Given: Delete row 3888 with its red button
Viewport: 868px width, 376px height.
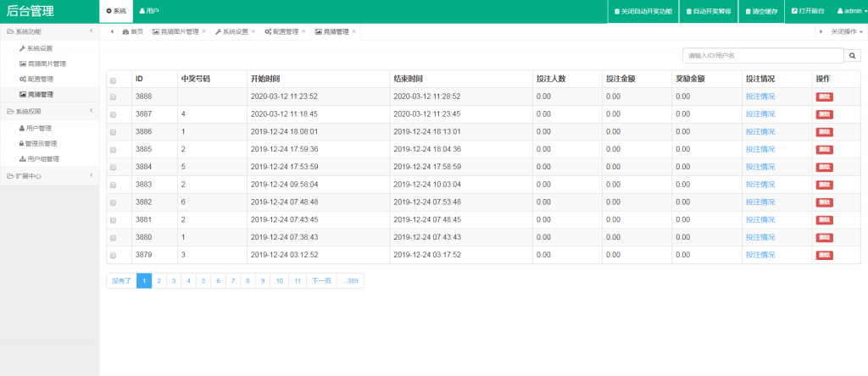Looking at the screenshot, I should [x=824, y=97].
